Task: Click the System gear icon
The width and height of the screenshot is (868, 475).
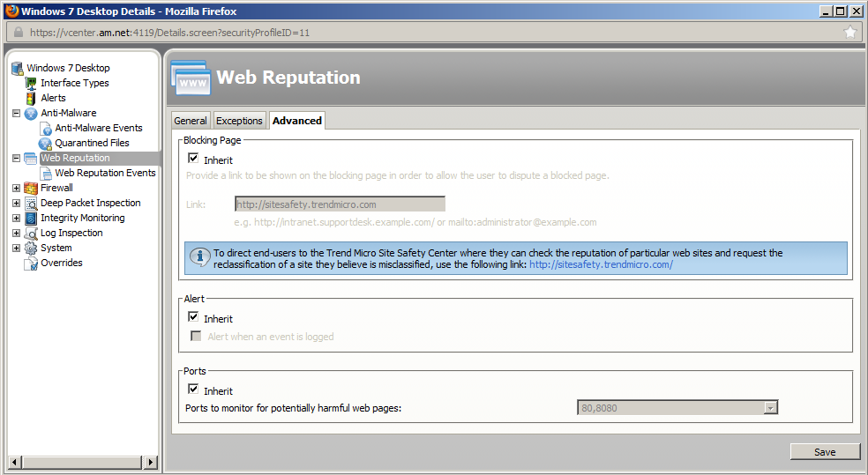Action: pos(31,248)
